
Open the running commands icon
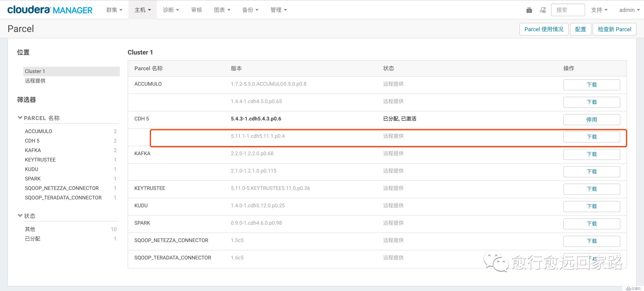point(543,10)
